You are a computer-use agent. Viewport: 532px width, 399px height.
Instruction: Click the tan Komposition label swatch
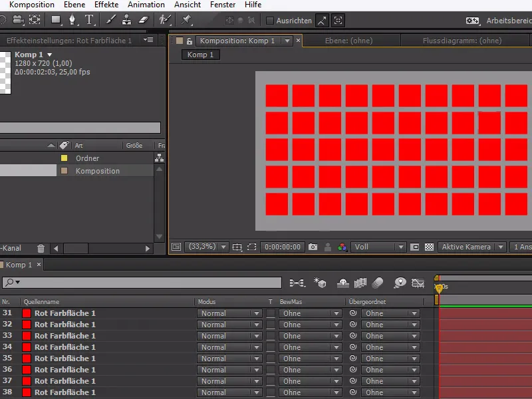point(64,171)
